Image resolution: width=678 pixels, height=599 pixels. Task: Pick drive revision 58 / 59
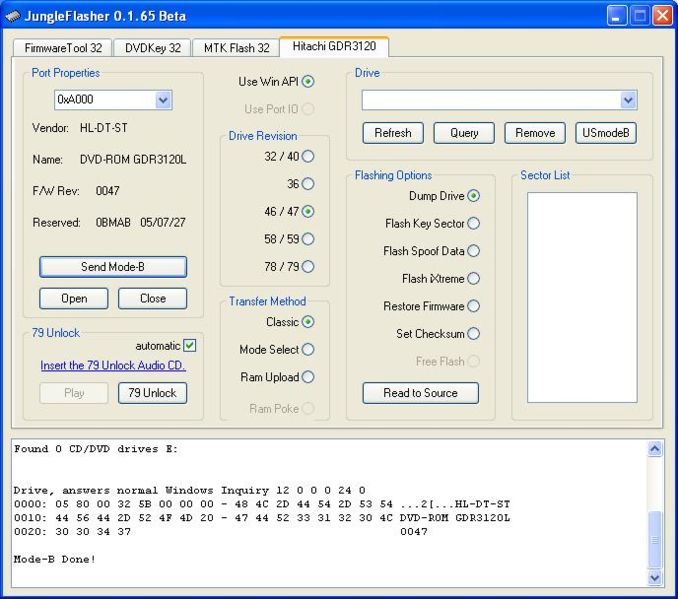tap(308, 239)
